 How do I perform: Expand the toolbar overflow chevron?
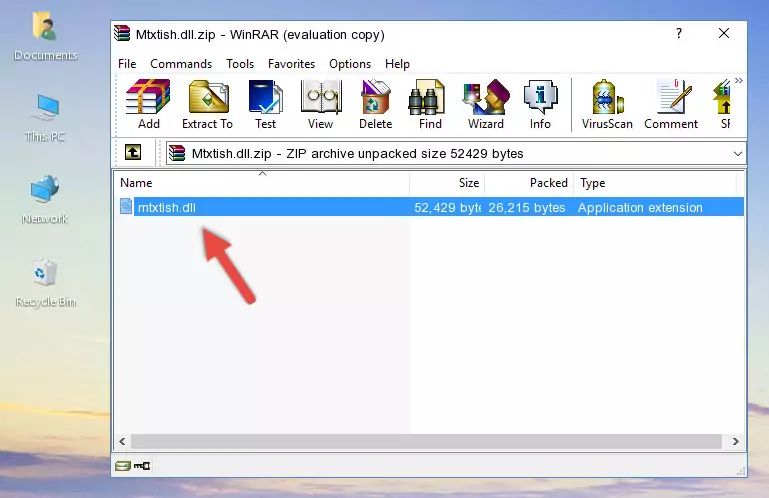coord(739,80)
